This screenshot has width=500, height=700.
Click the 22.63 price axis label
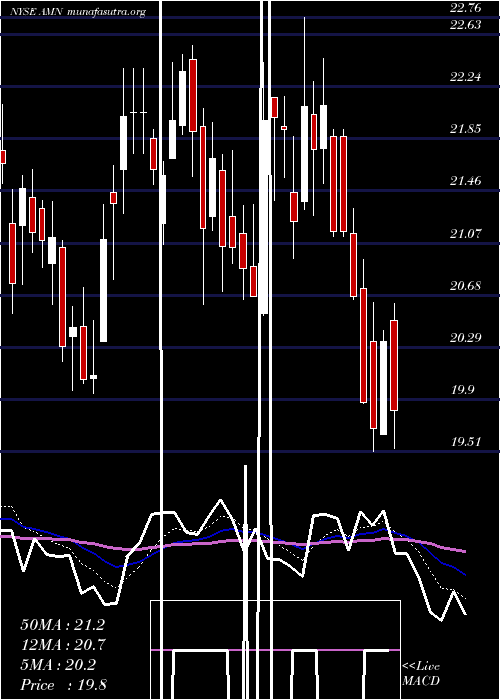tap(466, 25)
